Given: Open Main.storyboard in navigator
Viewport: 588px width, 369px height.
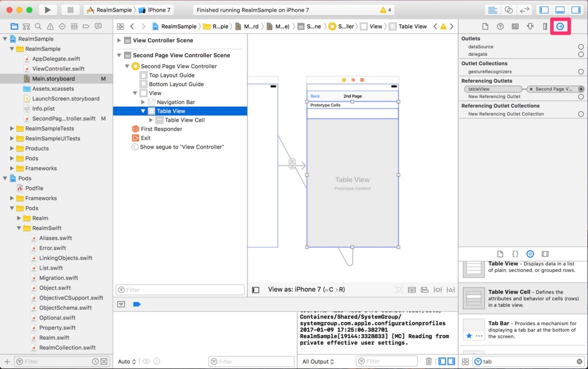Looking at the screenshot, I should tap(53, 79).
